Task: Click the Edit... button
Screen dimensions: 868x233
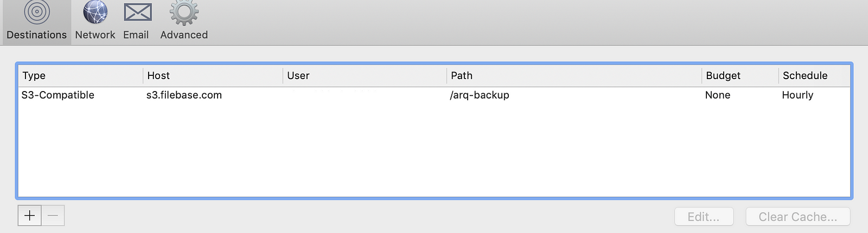Action: [704, 217]
